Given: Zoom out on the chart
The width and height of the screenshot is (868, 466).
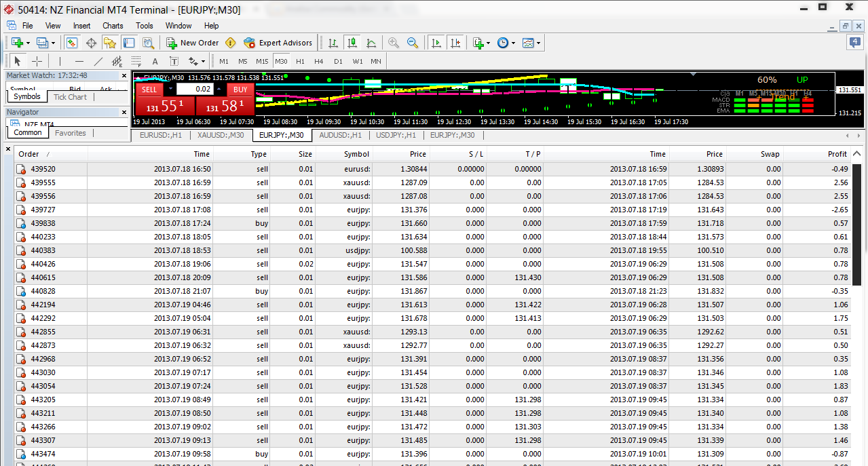Looking at the screenshot, I should (x=413, y=43).
